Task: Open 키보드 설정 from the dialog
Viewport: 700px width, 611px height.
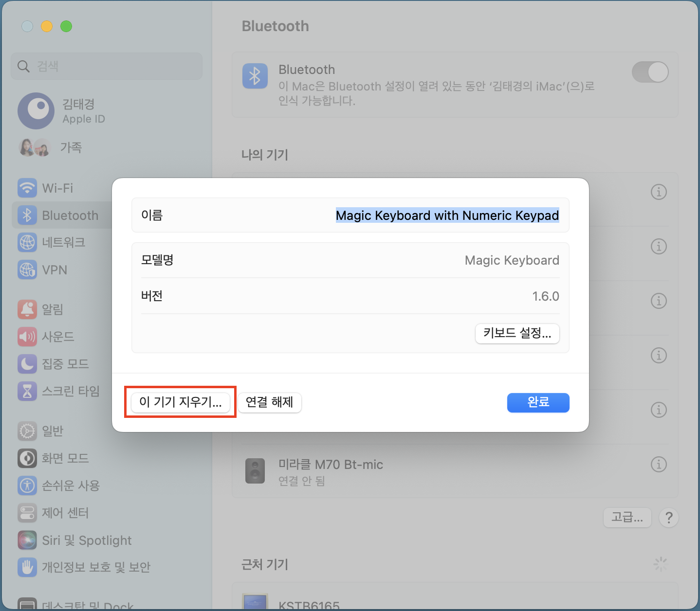Action: 517,334
